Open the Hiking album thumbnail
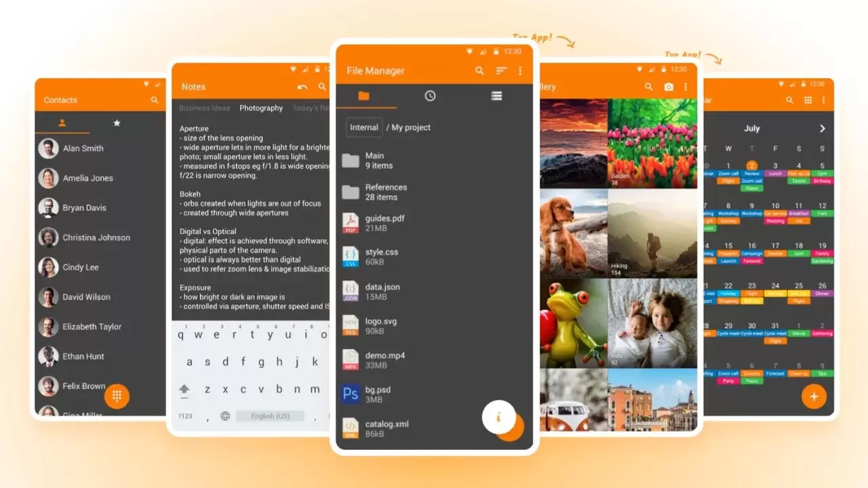Screen dimensions: 868x488 (x=652, y=234)
